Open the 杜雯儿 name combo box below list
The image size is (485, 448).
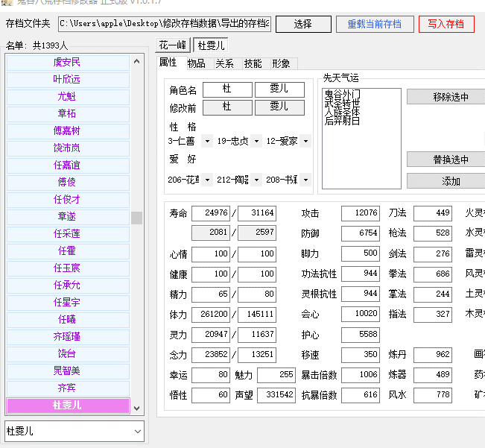point(75,431)
